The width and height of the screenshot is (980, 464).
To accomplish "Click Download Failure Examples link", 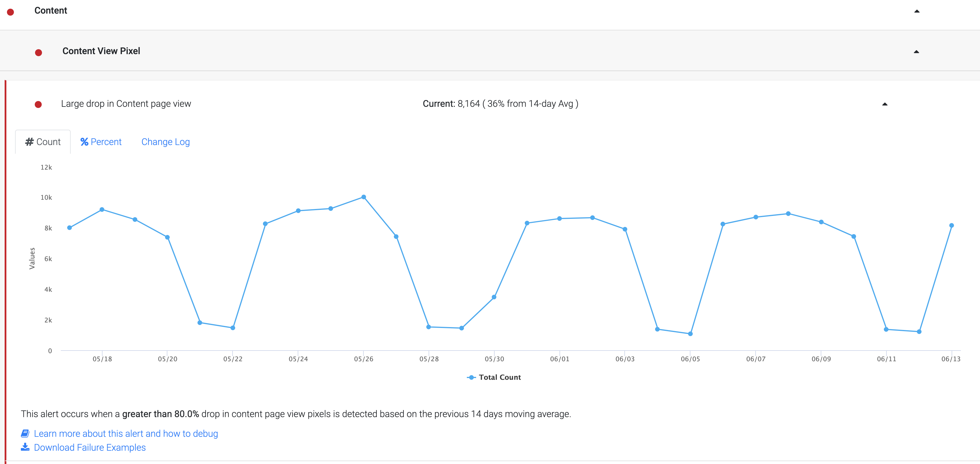I will (x=90, y=447).
